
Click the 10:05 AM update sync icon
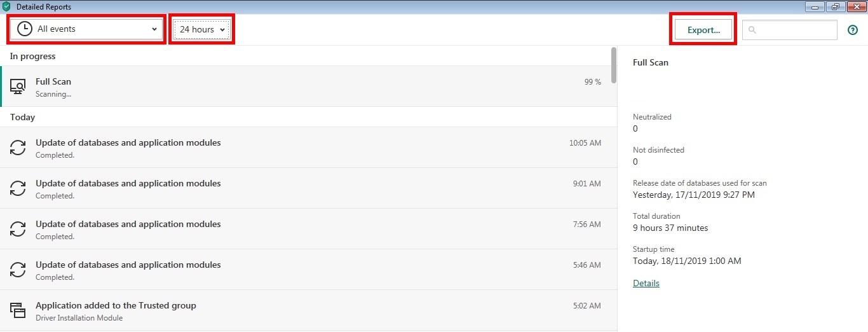click(x=18, y=148)
